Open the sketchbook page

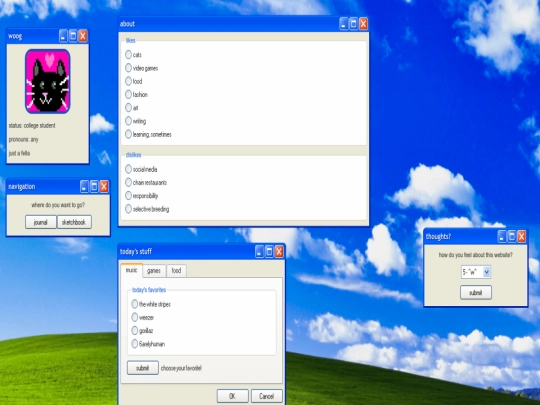[74, 222]
